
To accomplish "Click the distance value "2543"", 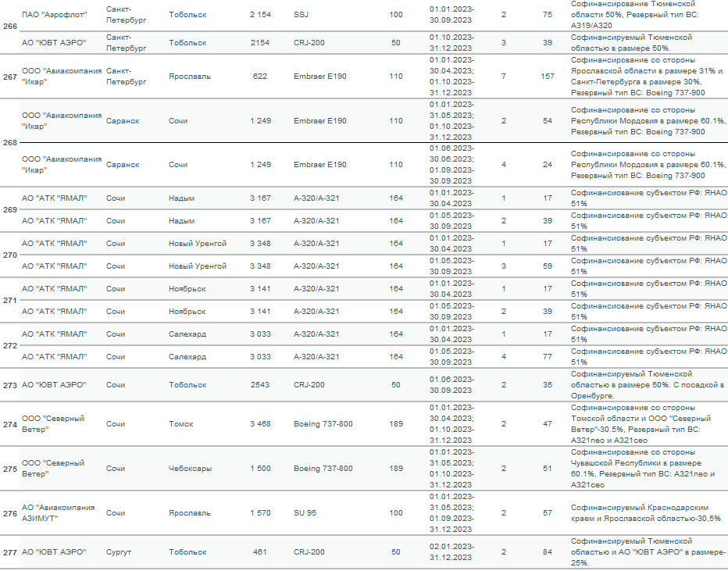I will 260,385.
